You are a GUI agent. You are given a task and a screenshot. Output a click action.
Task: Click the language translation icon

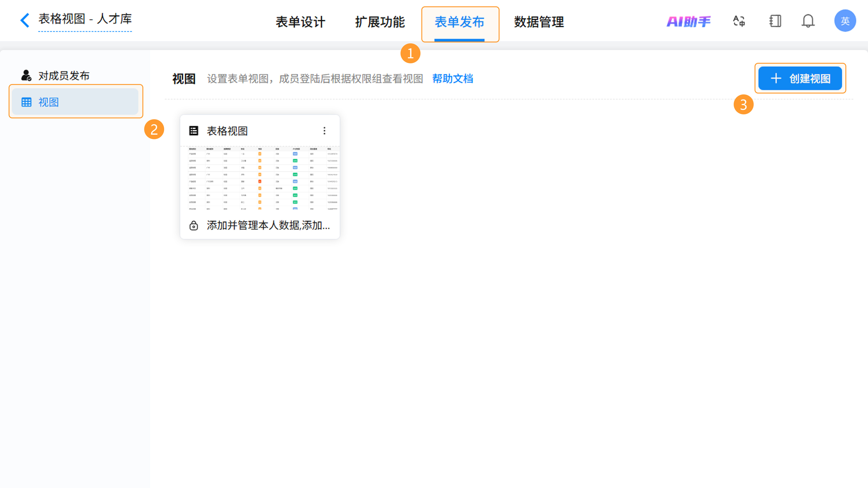739,21
